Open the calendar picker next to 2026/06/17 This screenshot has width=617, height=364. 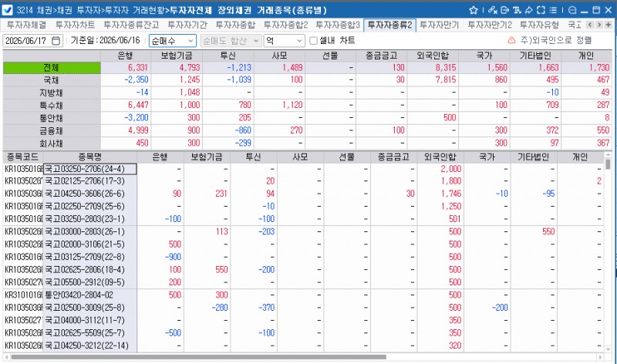pyautogui.click(x=56, y=41)
